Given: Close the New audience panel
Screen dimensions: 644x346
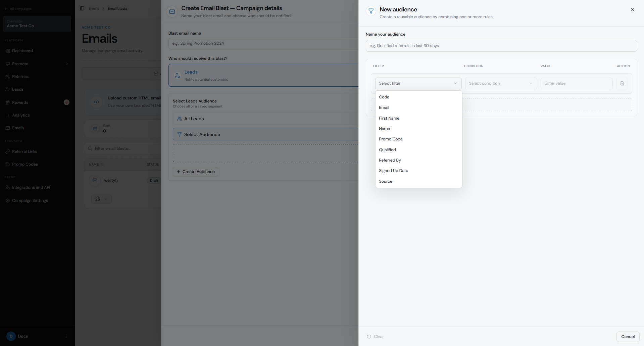Looking at the screenshot, I should click(x=632, y=10).
